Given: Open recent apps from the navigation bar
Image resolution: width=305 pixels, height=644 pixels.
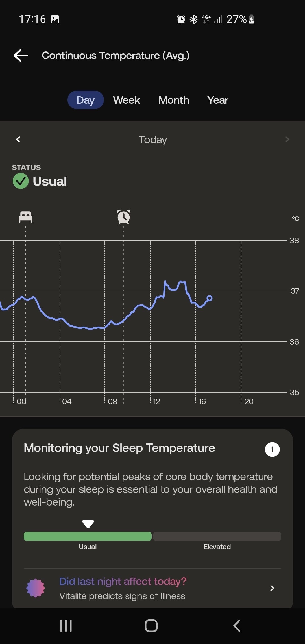Looking at the screenshot, I should click(x=66, y=626).
